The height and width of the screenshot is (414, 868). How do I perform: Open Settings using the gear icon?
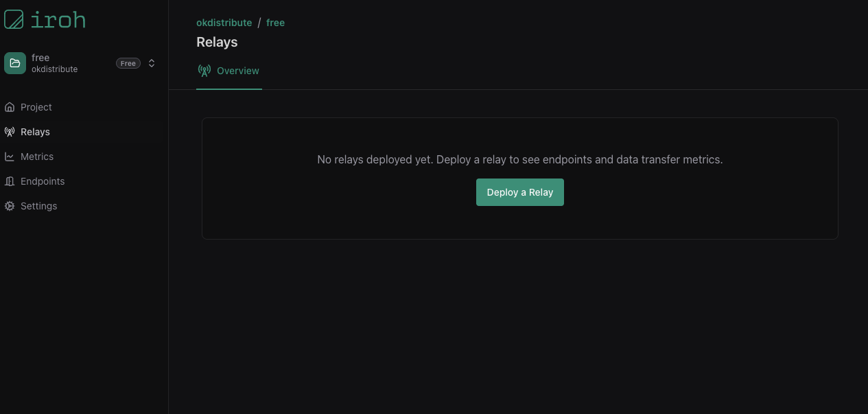point(9,206)
